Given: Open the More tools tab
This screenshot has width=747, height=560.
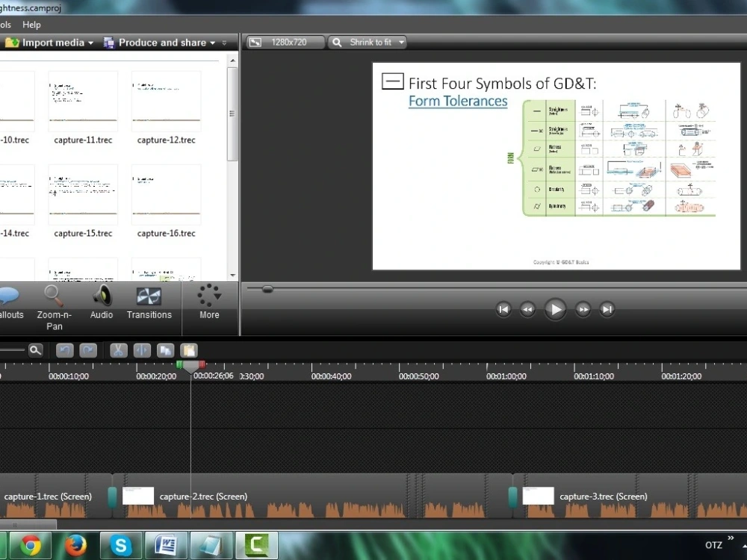Looking at the screenshot, I should [x=209, y=303].
